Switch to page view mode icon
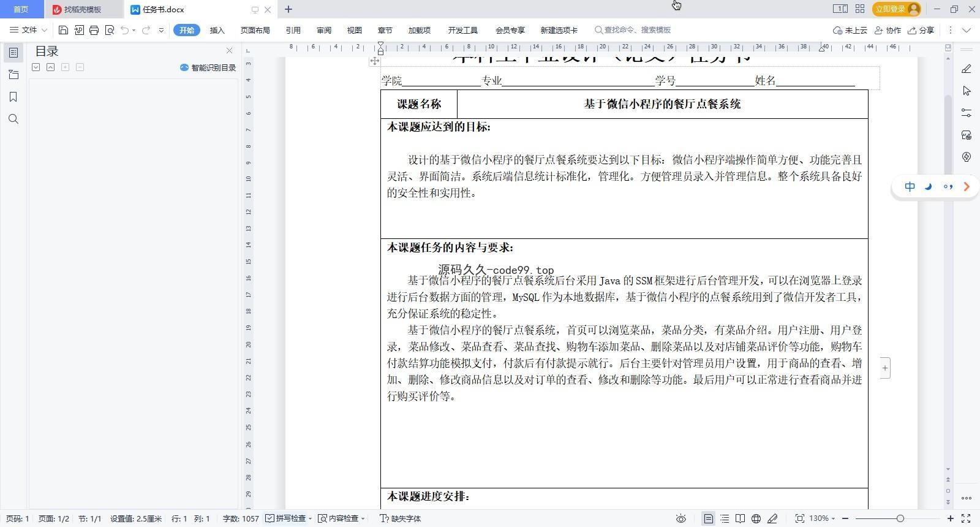 click(709, 518)
